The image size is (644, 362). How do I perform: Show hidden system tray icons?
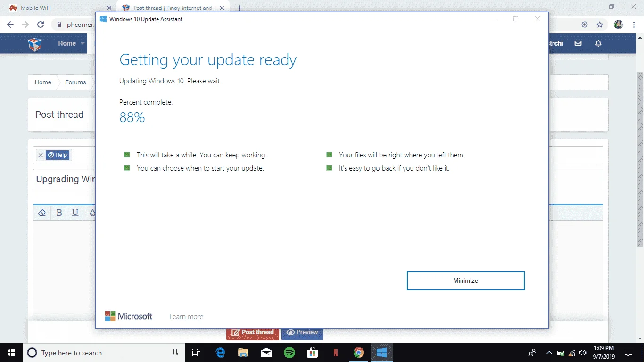pyautogui.click(x=549, y=353)
